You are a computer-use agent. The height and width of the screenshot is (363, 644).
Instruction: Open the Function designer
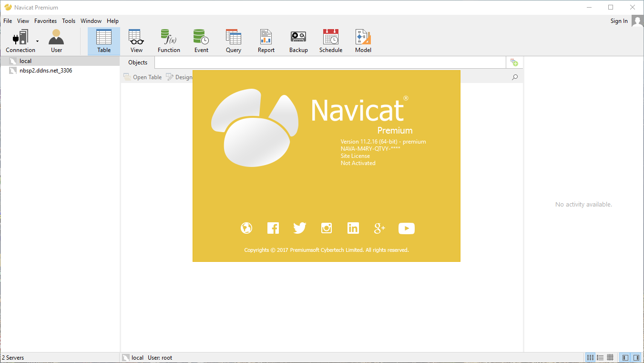point(169,41)
